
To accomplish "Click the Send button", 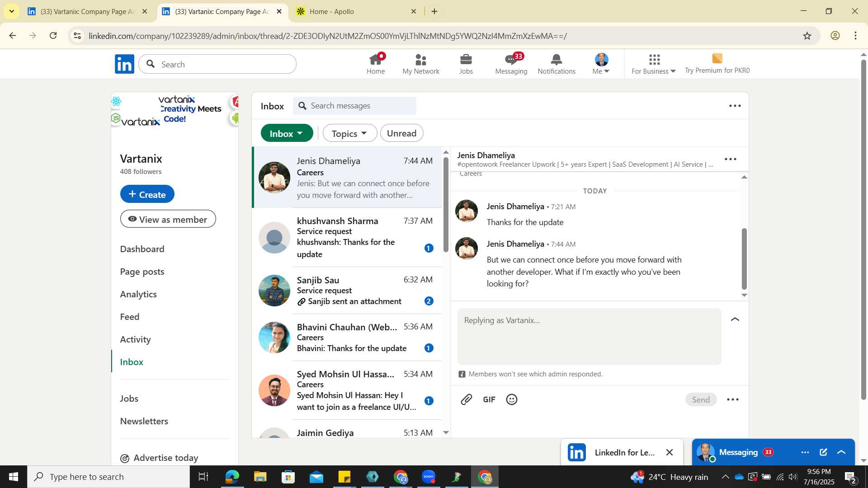I will coord(701,399).
